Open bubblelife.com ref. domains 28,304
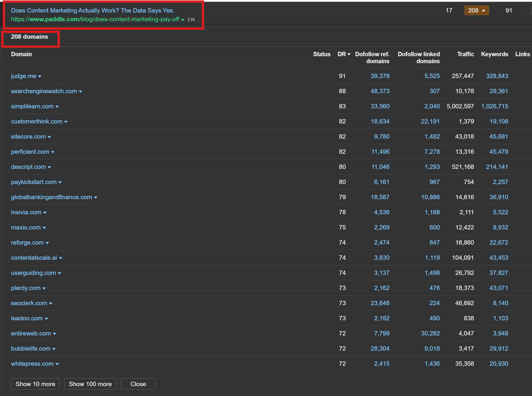The width and height of the screenshot is (532, 396). [380, 349]
